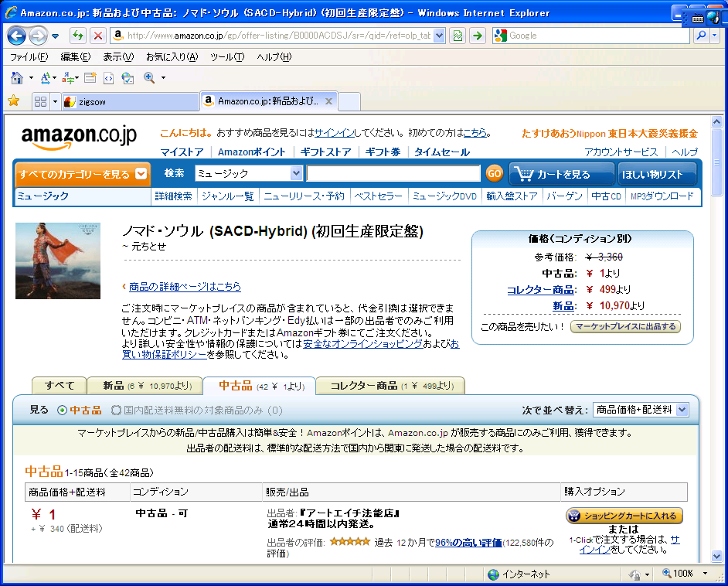Open the 商品の詳細ページはこちら link

pyautogui.click(x=185, y=287)
